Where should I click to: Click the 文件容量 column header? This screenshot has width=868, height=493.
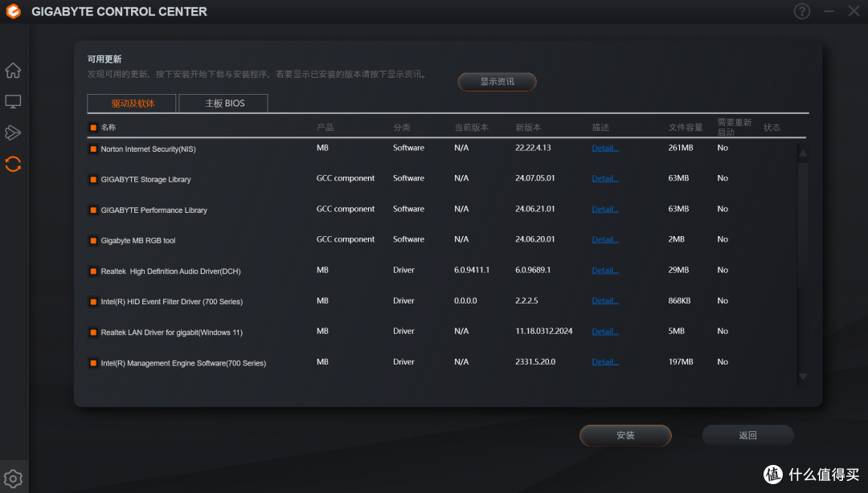[686, 127]
